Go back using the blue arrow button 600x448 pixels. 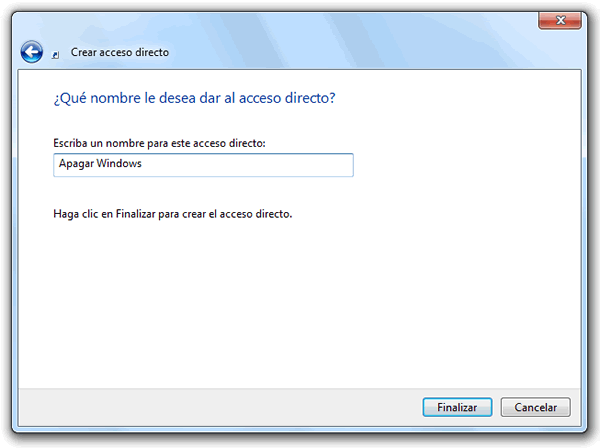point(31,52)
